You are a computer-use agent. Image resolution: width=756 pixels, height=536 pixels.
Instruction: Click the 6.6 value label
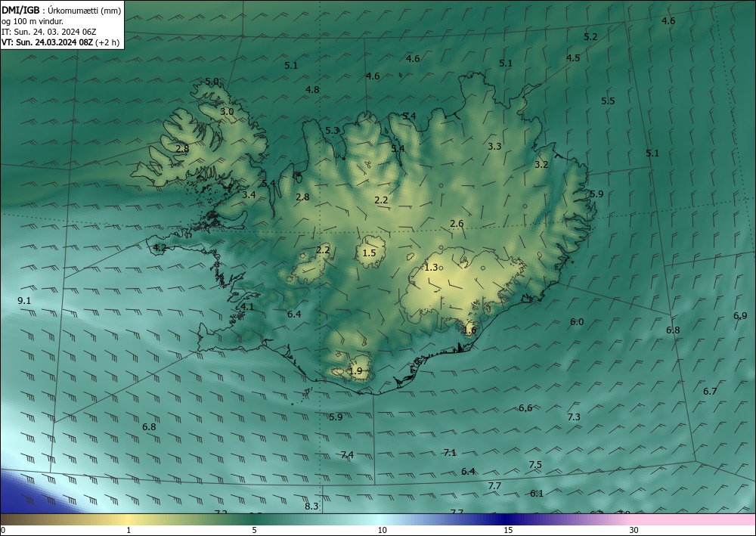point(525,407)
